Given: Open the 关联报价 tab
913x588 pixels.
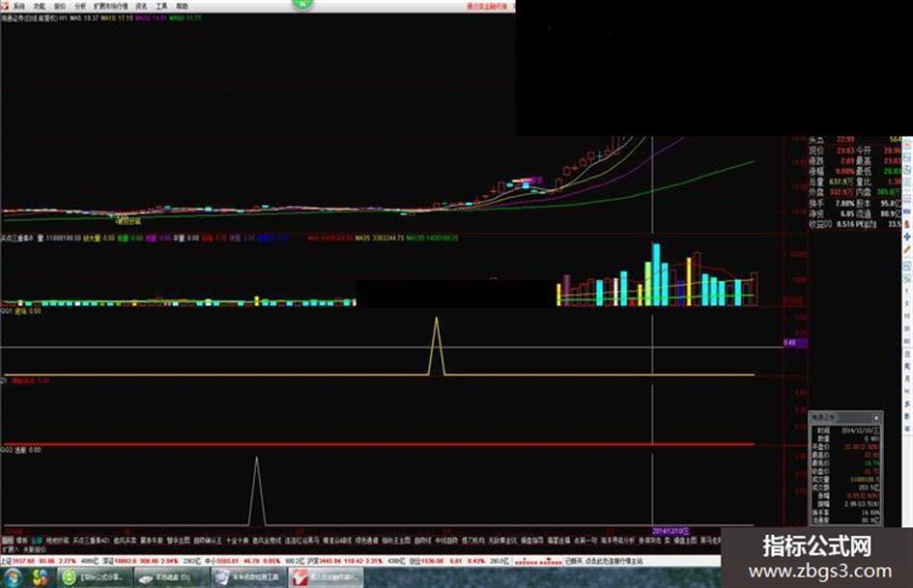Looking at the screenshot, I should (35, 549).
